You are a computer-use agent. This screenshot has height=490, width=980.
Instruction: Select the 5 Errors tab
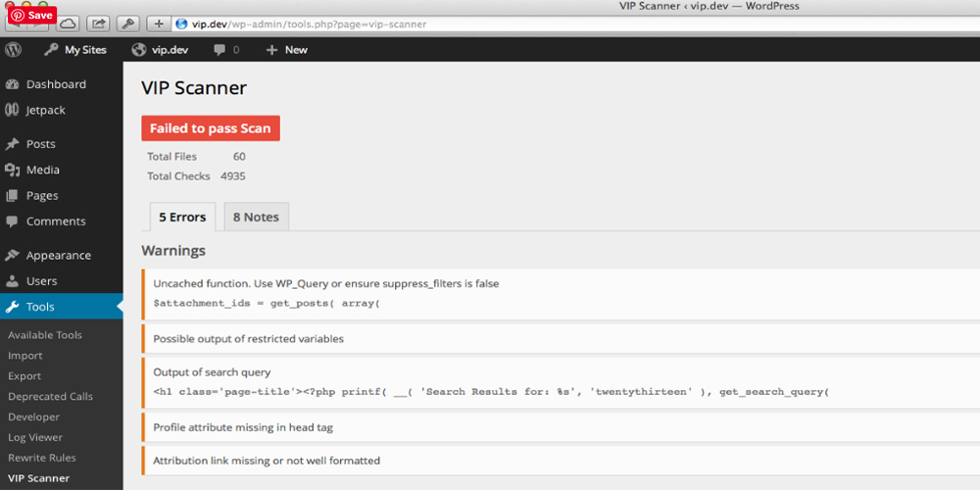pos(182,217)
